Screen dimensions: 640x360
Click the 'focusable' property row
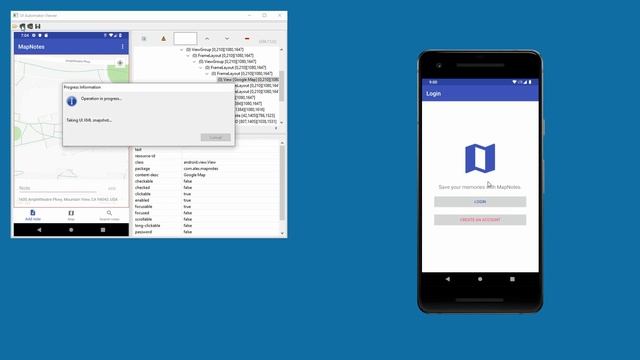click(206, 207)
